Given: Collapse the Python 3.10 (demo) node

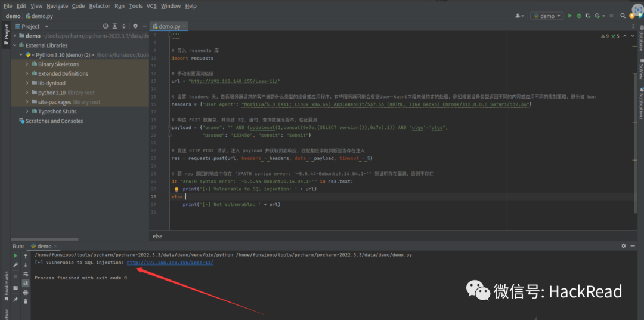Looking at the screenshot, I should pos(21,55).
